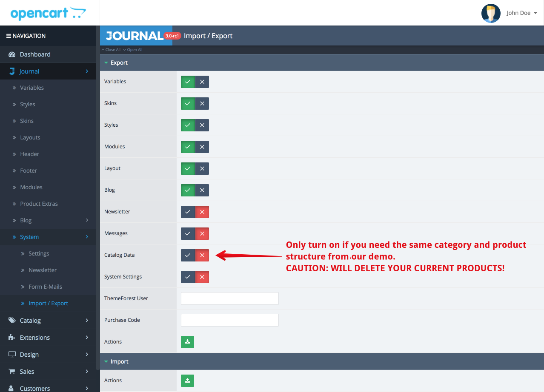The width and height of the screenshot is (544, 392).
Task: Open Dashboard in the navigation
Action: click(48, 54)
